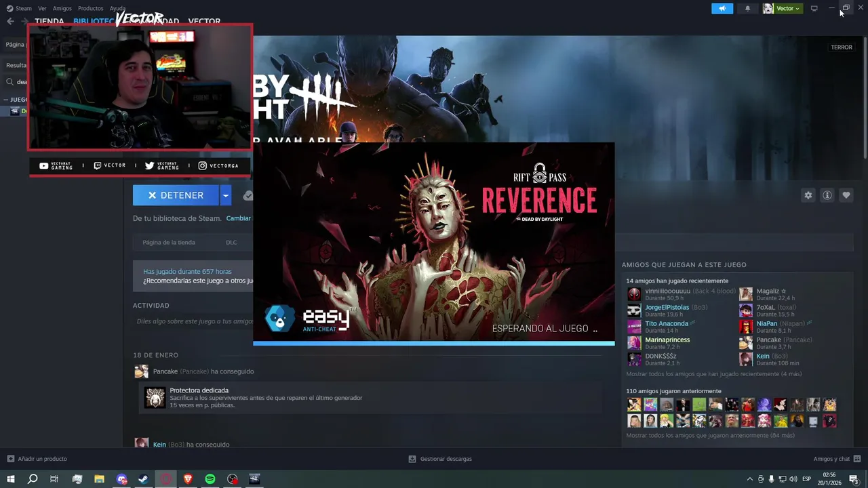
Task: Click ESP language indicator
Action: click(806, 479)
